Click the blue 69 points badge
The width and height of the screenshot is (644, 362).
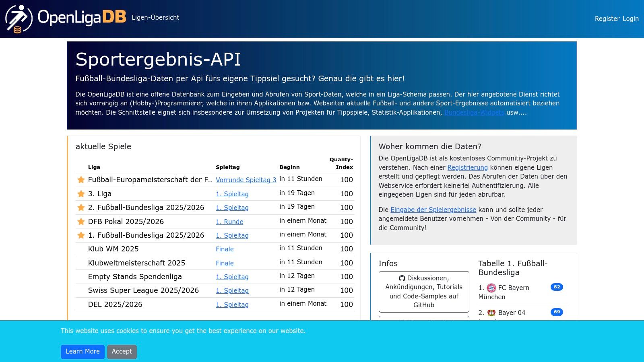coord(557,312)
